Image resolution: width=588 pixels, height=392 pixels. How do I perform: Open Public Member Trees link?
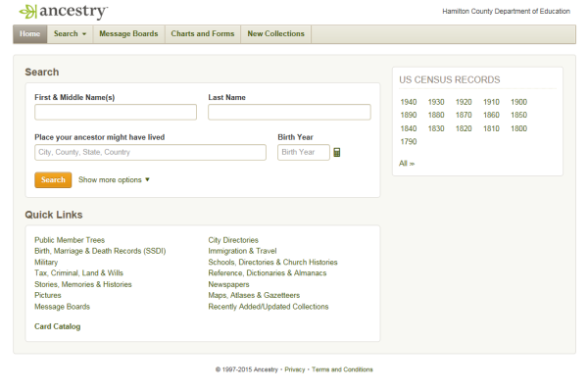[x=70, y=240]
